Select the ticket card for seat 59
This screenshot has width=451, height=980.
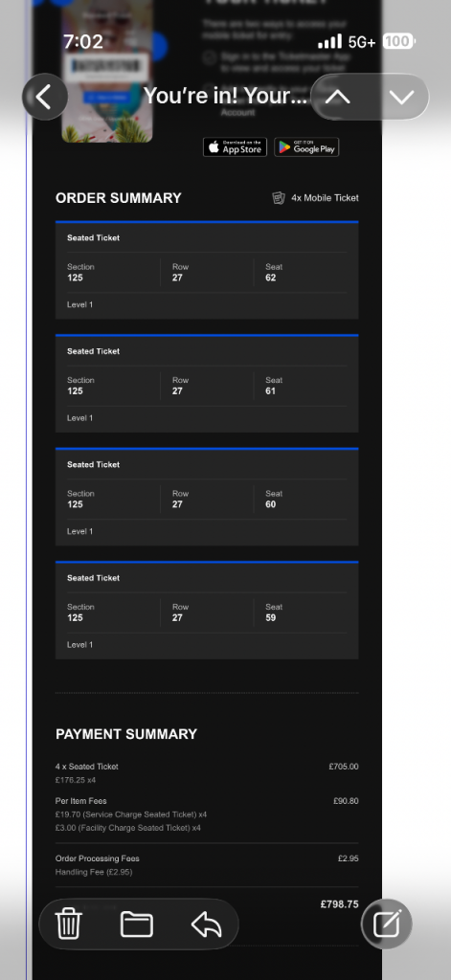click(x=207, y=610)
